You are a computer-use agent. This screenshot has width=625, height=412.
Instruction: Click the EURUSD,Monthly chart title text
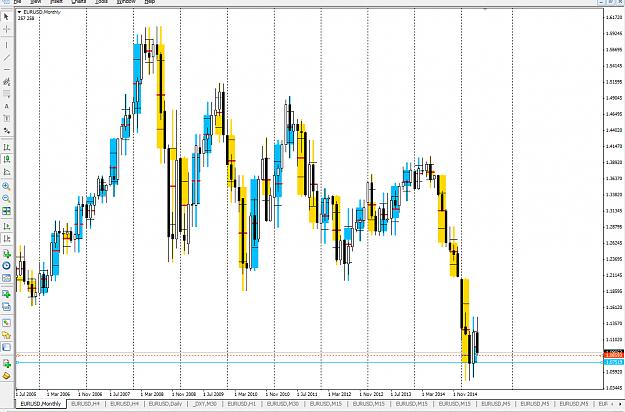click(42, 12)
